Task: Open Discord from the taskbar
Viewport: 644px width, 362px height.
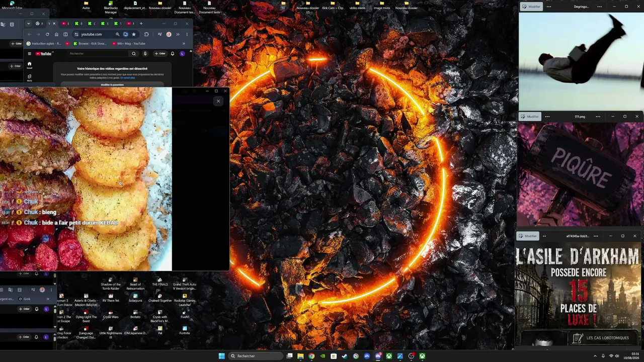Action: click(x=378, y=356)
